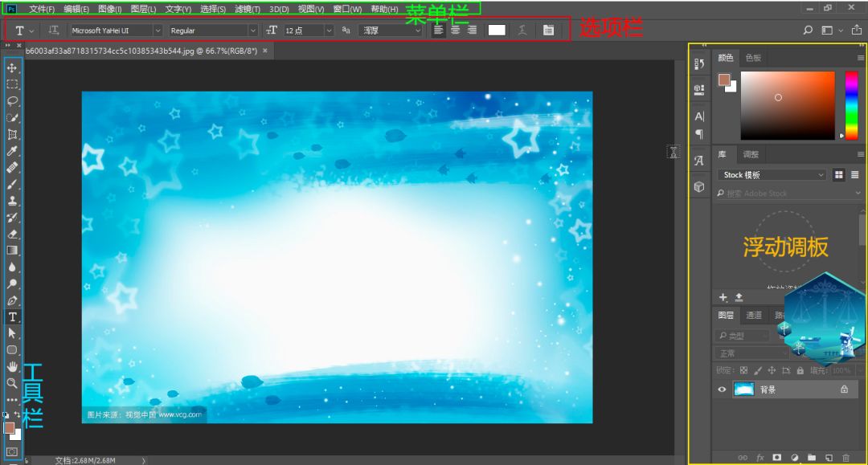
Task: Click the rainbow hue slider in Color panel
Action: coord(851,105)
